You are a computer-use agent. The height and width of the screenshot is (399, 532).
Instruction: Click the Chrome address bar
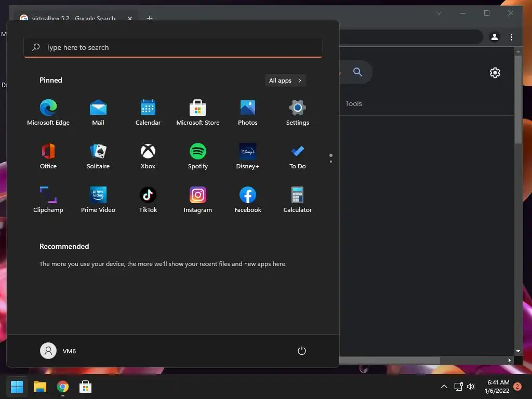pyautogui.click(x=411, y=37)
